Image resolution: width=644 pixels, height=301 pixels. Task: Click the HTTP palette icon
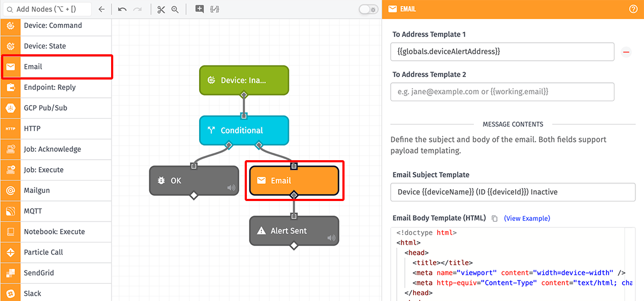point(10,129)
